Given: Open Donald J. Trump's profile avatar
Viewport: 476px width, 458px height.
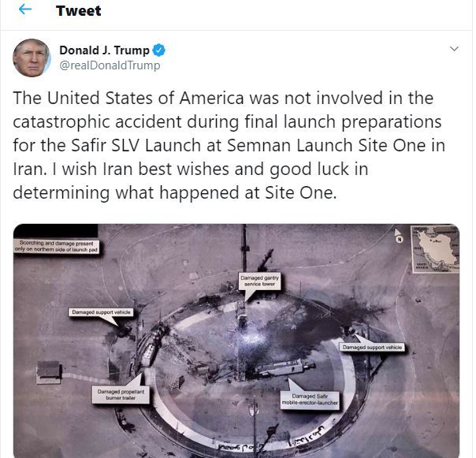Looking at the screenshot, I should (x=32, y=58).
